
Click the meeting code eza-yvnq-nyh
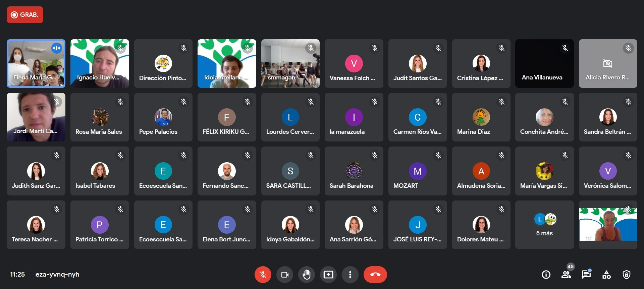tap(57, 274)
